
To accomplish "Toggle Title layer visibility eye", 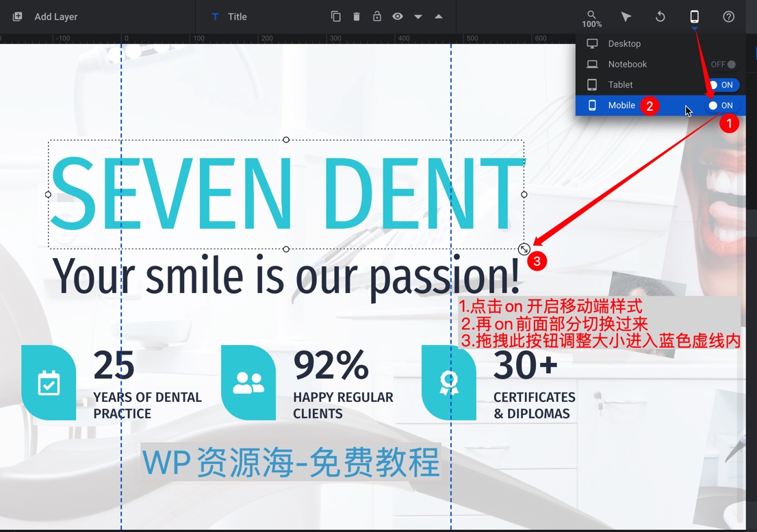I will point(398,16).
